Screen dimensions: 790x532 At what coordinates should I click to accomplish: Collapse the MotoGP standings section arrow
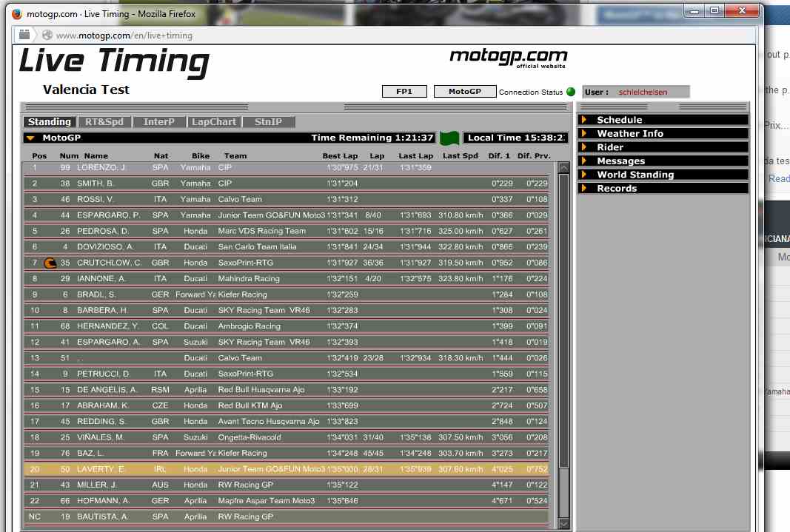pyautogui.click(x=30, y=138)
